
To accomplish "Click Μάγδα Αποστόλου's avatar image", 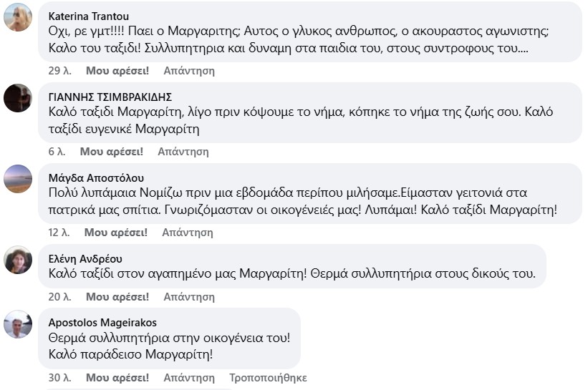I will point(18,179).
